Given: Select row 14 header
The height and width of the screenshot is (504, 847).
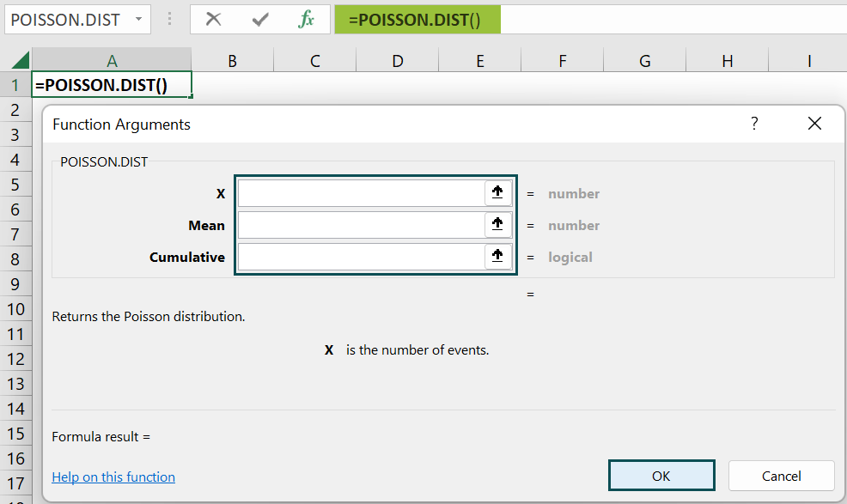Looking at the screenshot, I should coord(15,409).
